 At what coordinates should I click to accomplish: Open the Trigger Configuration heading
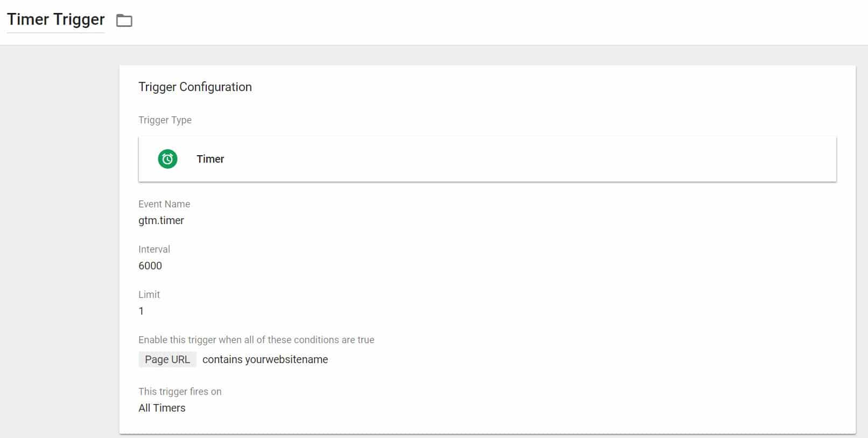(x=195, y=87)
